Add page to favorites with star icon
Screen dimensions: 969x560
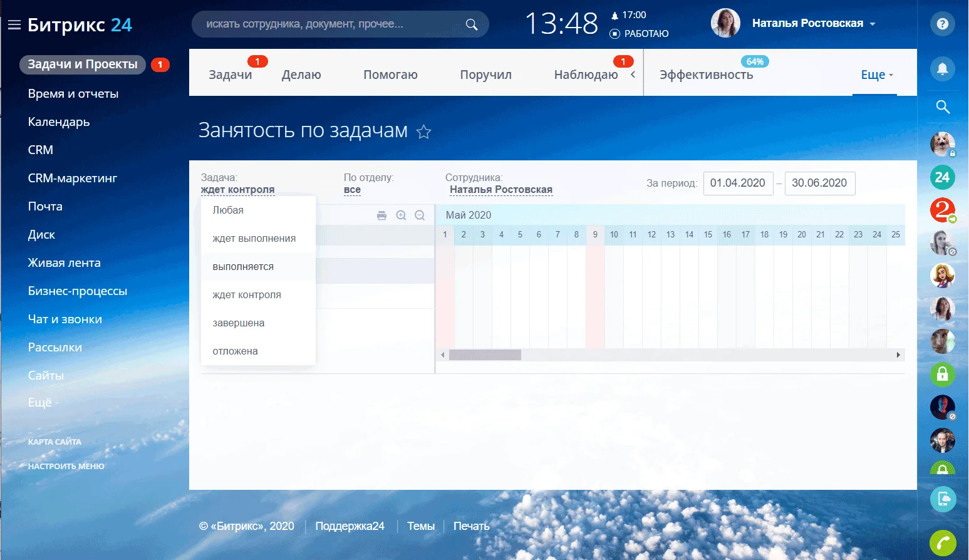coord(424,132)
